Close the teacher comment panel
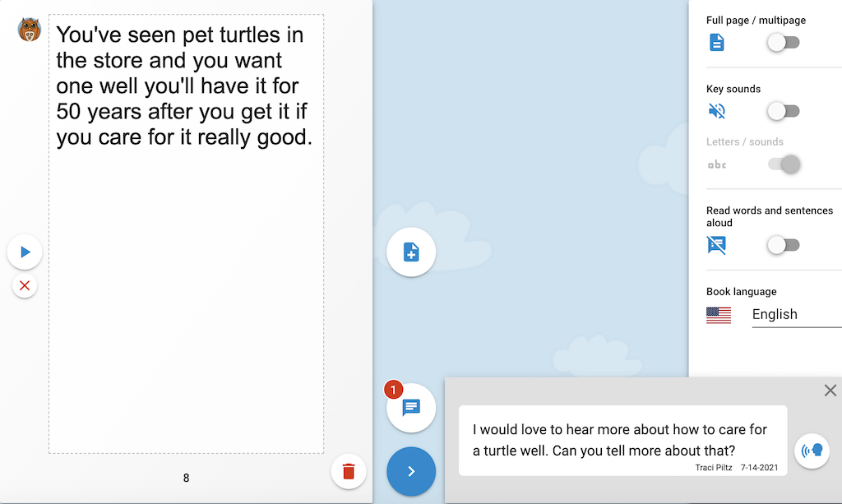 point(830,391)
